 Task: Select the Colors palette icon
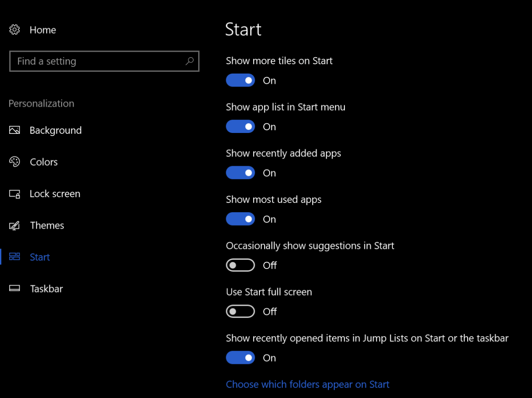(15, 162)
